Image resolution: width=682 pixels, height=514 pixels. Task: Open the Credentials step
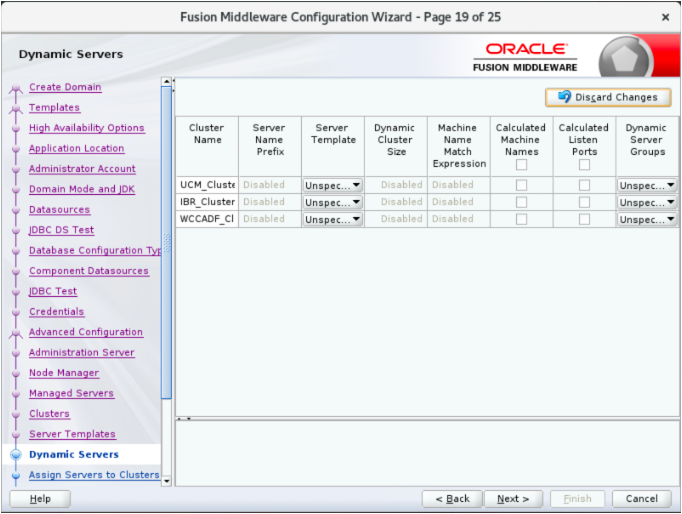57,312
